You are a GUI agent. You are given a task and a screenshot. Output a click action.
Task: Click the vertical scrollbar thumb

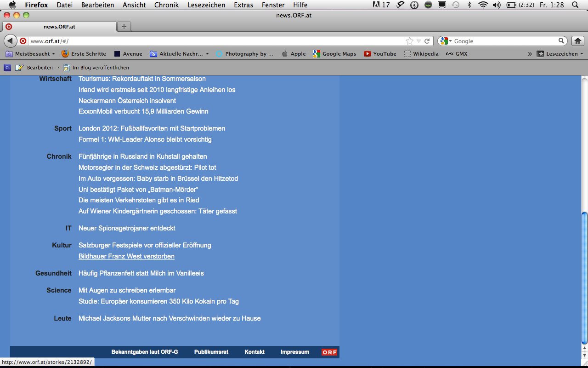584,278
